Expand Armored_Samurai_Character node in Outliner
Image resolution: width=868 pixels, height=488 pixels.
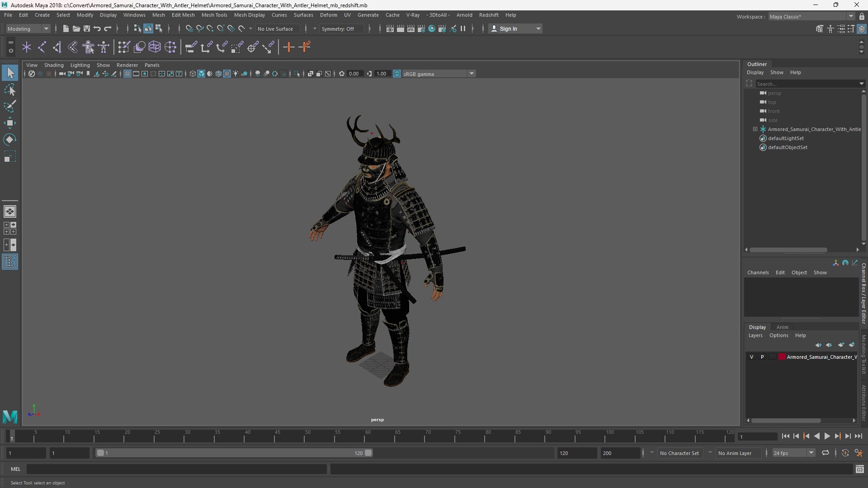(755, 129)
